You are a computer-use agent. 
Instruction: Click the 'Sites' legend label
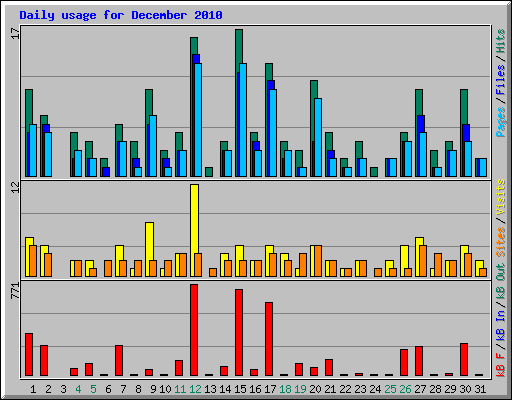pyautogui.click(x=501, y=242)
